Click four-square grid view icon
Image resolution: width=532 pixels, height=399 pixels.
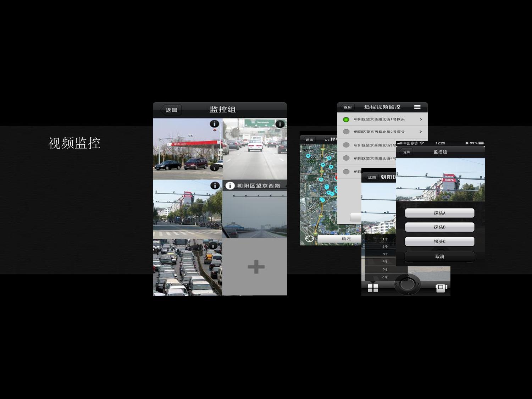point(373,288)
